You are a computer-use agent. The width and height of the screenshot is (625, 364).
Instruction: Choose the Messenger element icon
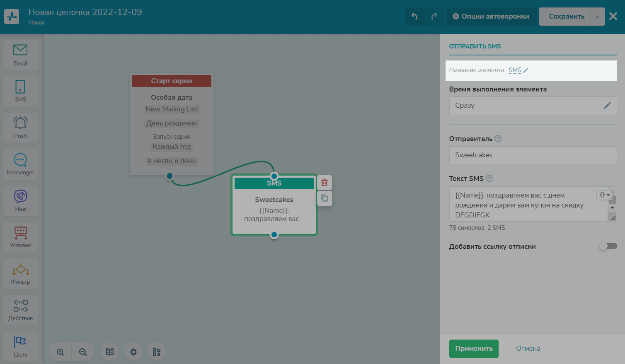pos(20,164)
